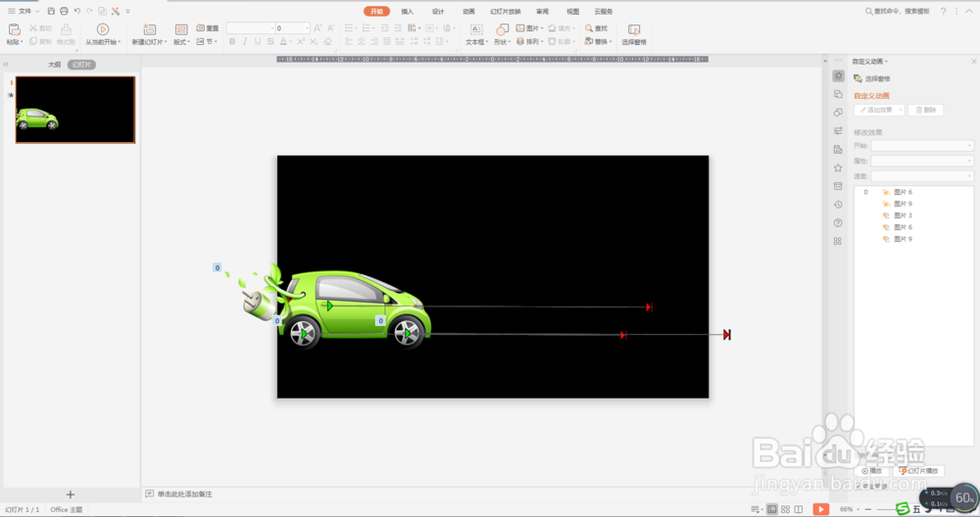Click the shapes icon in right sidebar
Screen dimensions: 980x517
click(838, 113)
